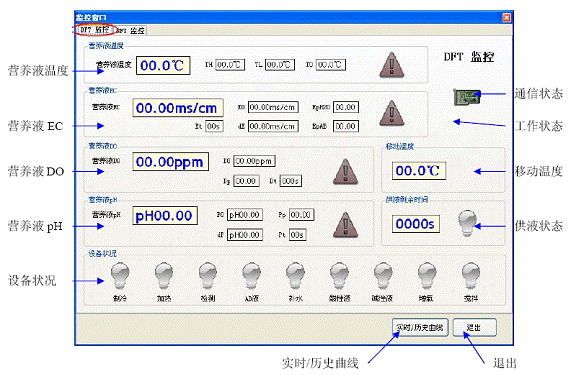Click the 供液剩余时间 group label
The image size is (588, 375).
point(407,200)
